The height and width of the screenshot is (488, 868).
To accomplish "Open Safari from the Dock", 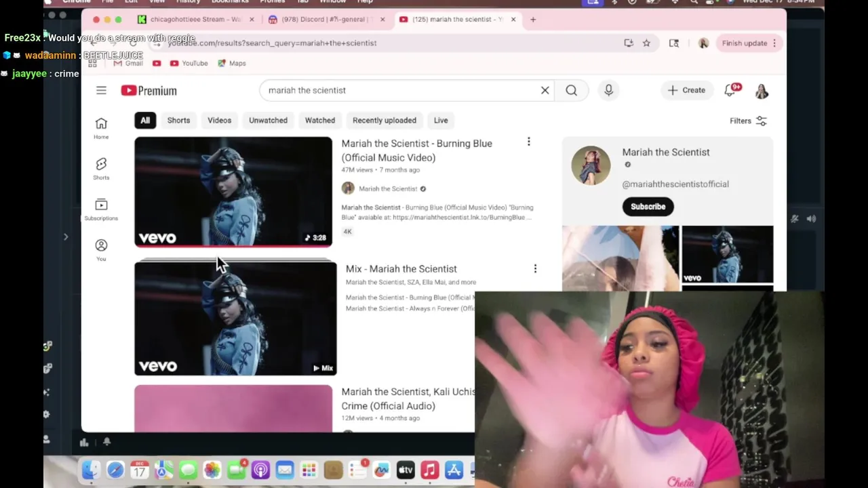I will [115, 470].
